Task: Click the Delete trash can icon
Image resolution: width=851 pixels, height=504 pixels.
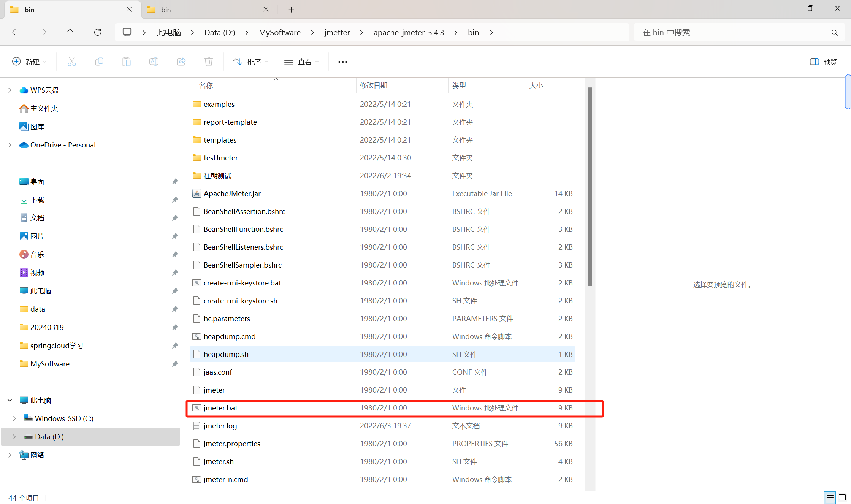Action: 208,62
